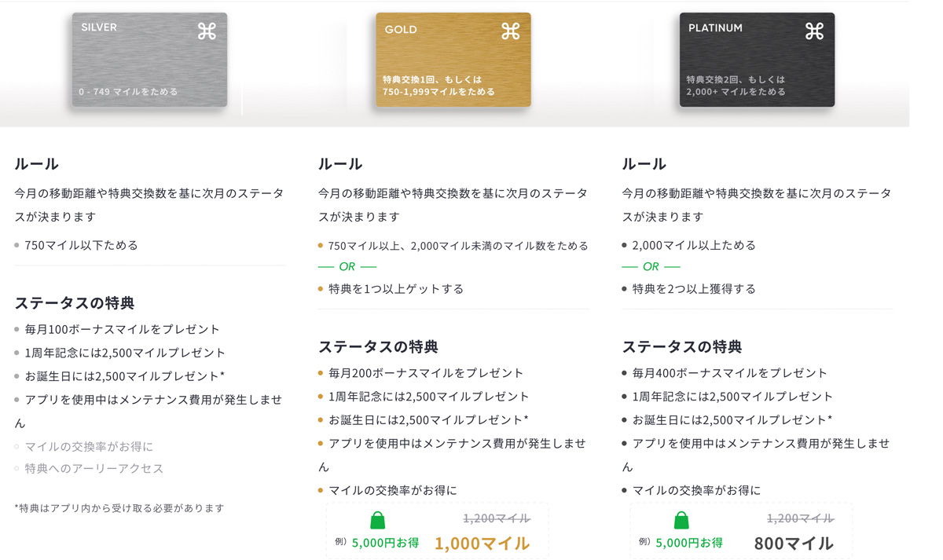Image resolution: width=943 pixels, height=560 pixels.
Task: Click the footnote about receiving benefits in app
Action: (x=119, y=508)
